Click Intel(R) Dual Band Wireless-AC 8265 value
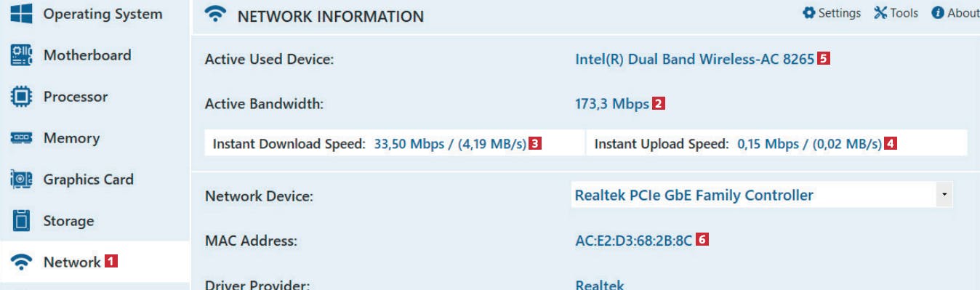Image resolution: width=980 pixels, height=290 pixels. pos(694,60)
